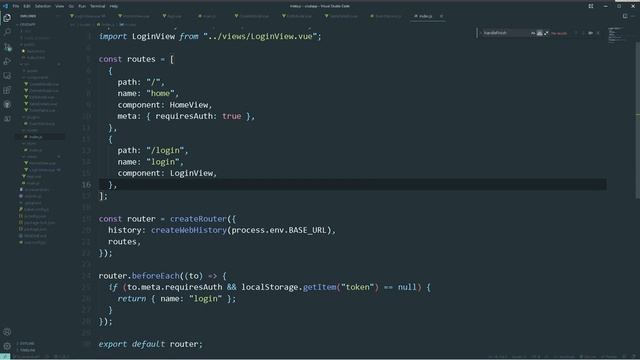Open the Explorer view in activity bar
This screenshot has width=640, height=360.
(7, 18)
